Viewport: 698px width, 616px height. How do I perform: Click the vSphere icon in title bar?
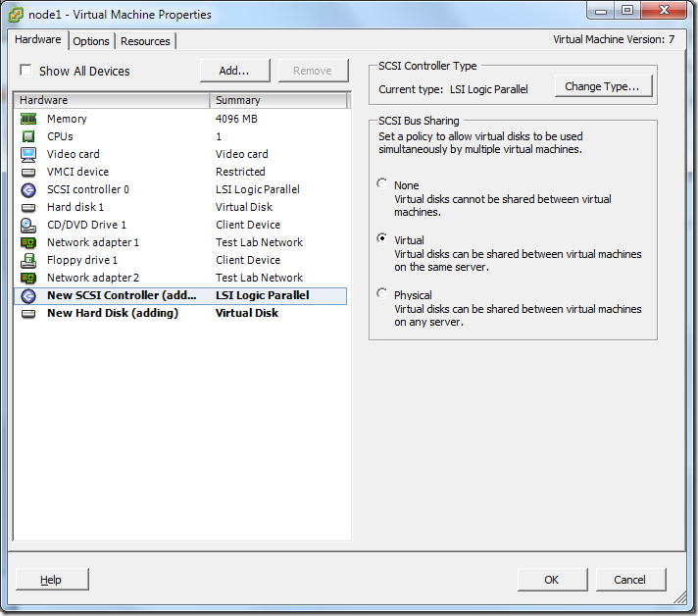pos(16,15)
